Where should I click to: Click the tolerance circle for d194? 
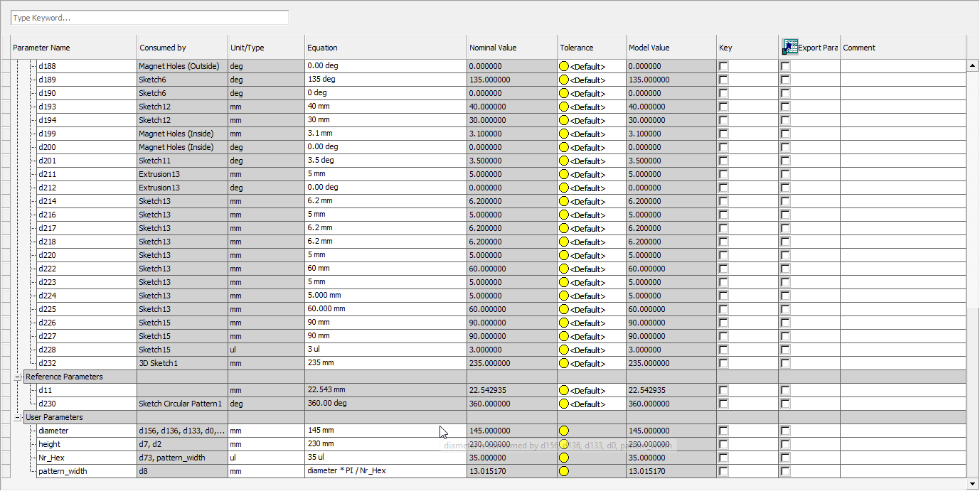(564, 120)
